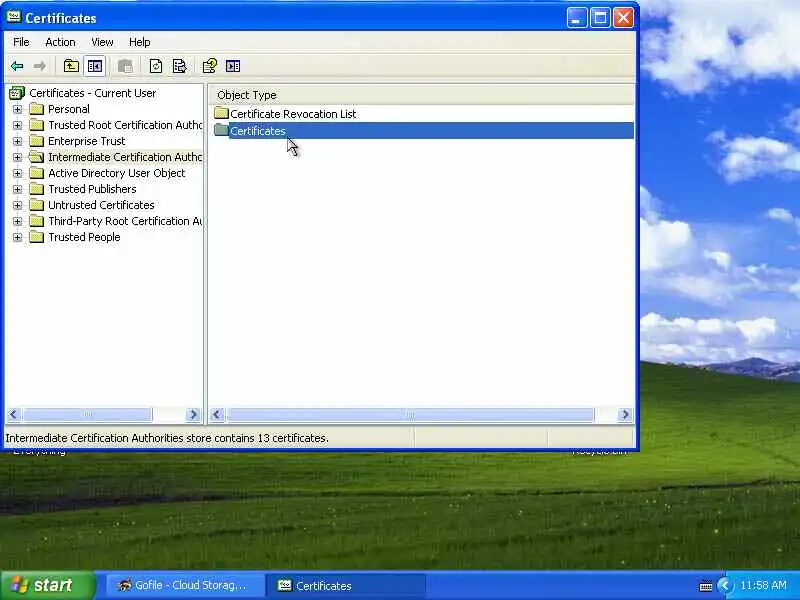800x600 pixels.
Task: Expand Active Directory User Object node
Action: point(17,173)
